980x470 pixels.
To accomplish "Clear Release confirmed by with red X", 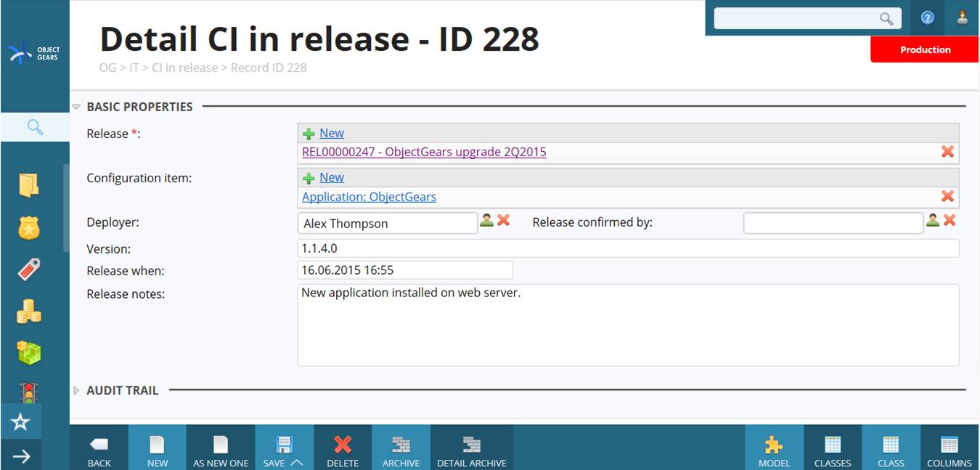I will pos(949,220).
